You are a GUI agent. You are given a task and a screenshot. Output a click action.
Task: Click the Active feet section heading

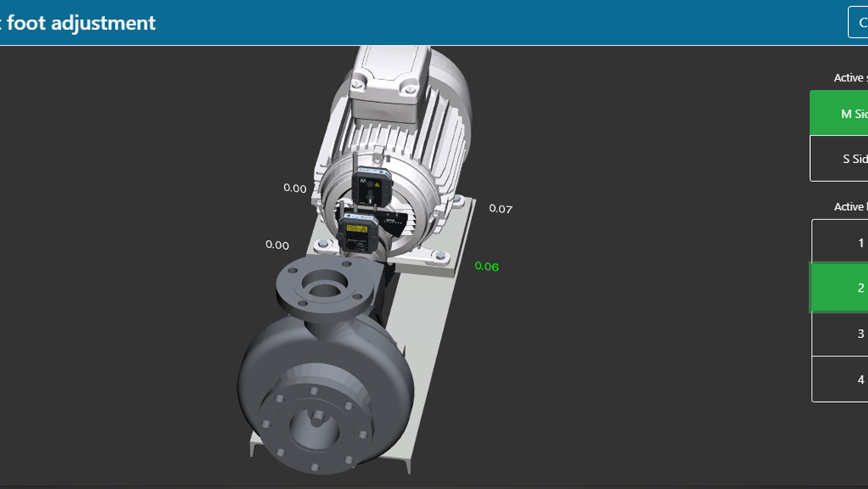coord(847,206)
